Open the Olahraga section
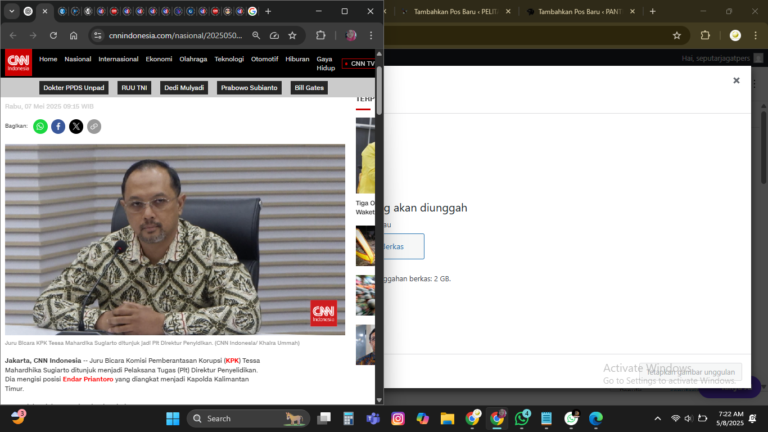Screen dimensions: 768x432 click(x=193, y=59)
